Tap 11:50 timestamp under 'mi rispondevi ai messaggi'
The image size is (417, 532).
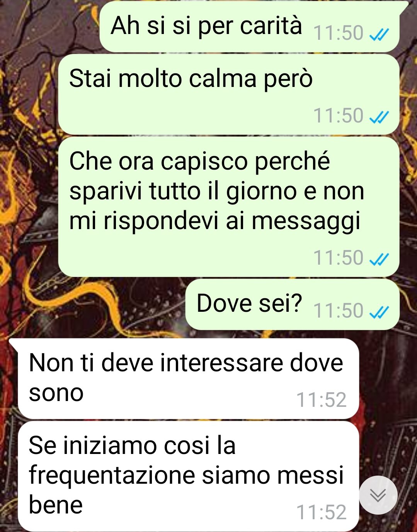(338, 258)
